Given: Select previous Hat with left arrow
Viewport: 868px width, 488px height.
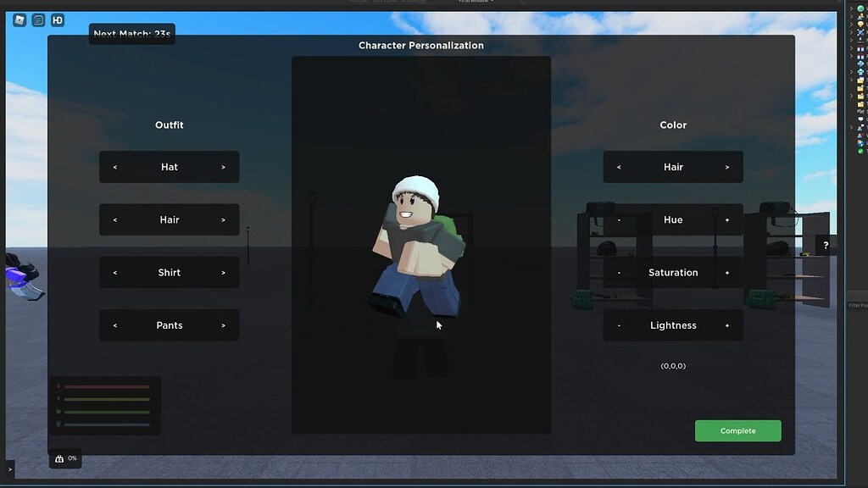Looking at the screenshot, I should point(115,167).
